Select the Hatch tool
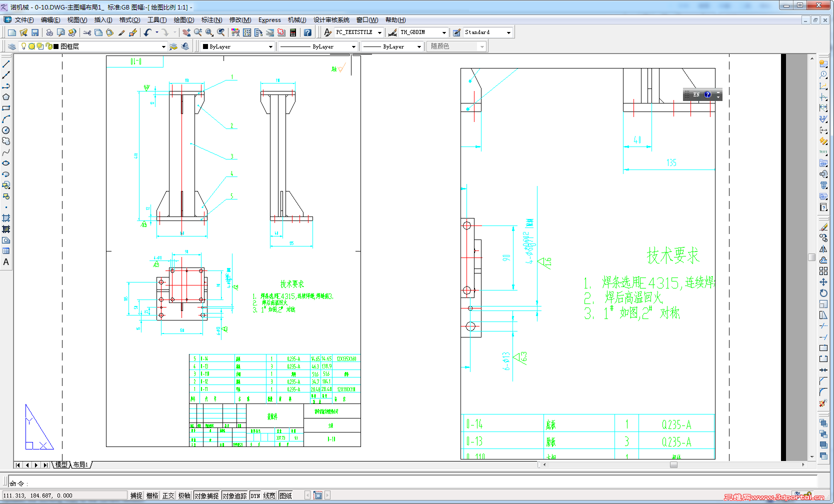Image resolution: width=834 pixels, height=504 pixels. click(6, 218)
